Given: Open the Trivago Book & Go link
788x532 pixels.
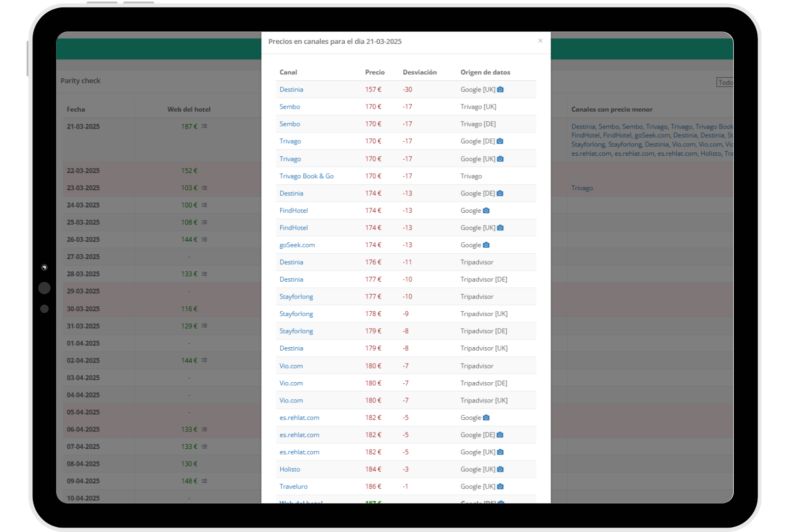Looking at the screenshot, I should click(x=306, y=176).
